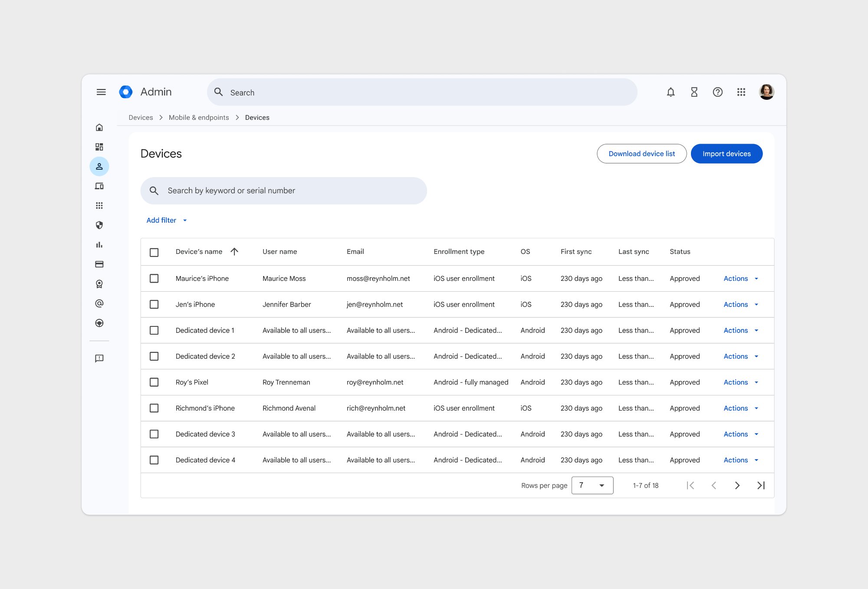868x589 pixels.
Task: Open the hourglass tasks icon
Action: 694,92
